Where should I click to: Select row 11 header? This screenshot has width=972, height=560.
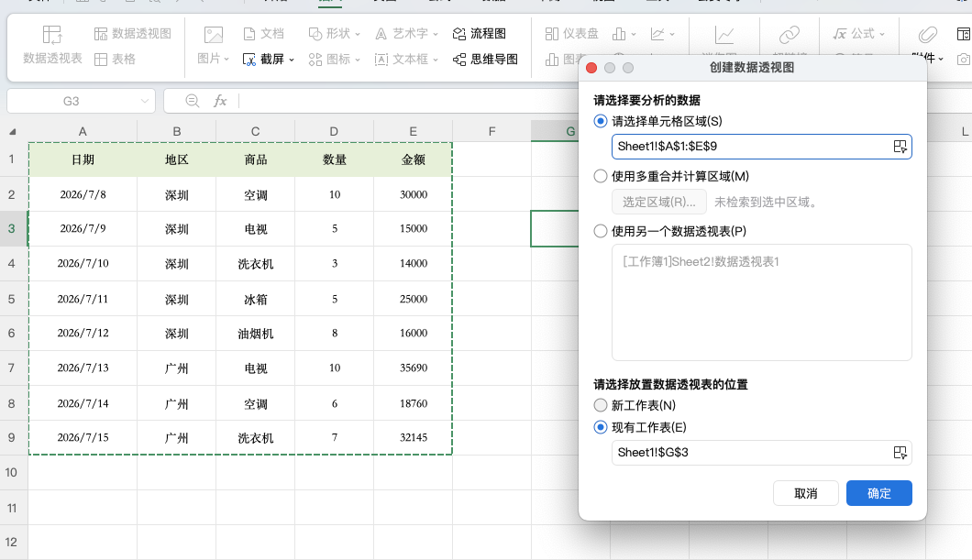pos(12,508)
